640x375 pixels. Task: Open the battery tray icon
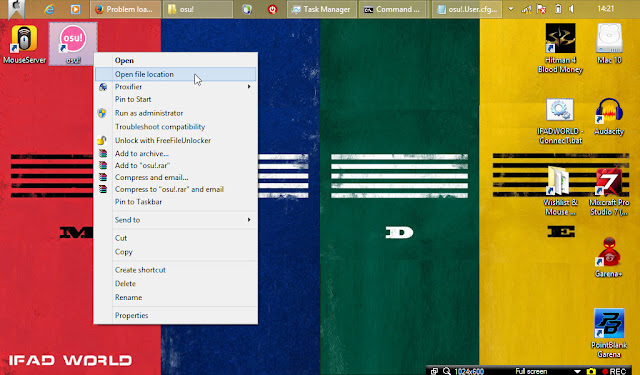click(x=558, y=9)
